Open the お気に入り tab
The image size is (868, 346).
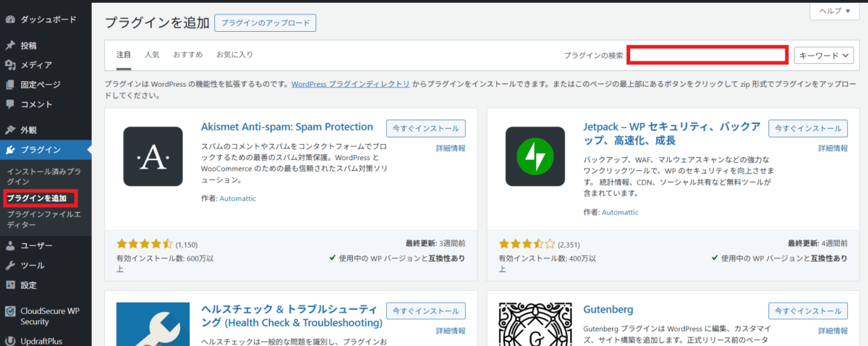click(x=234, y=55)
